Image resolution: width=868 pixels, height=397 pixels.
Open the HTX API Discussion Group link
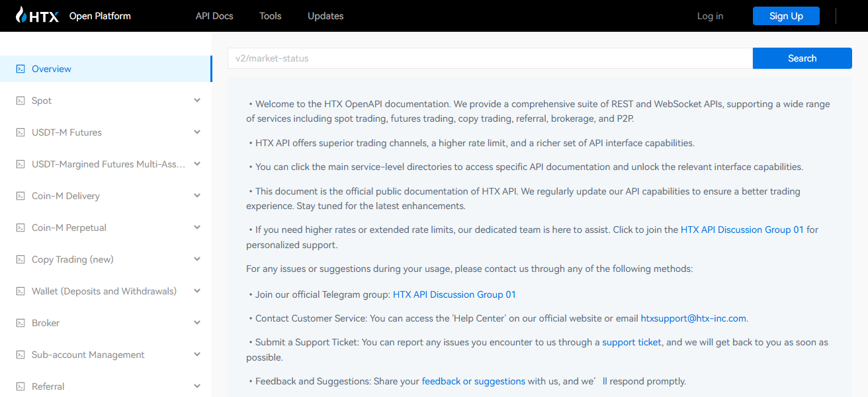point(742,229)
